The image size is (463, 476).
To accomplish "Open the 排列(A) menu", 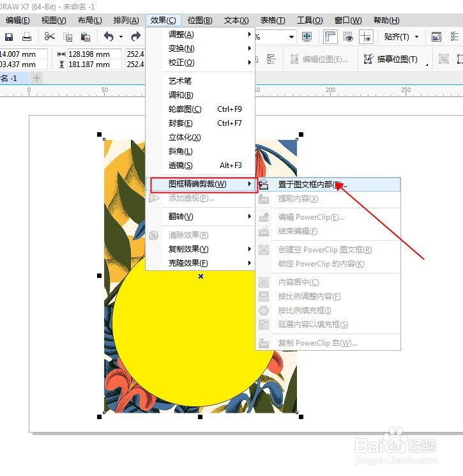I will [x=126, y=20].
